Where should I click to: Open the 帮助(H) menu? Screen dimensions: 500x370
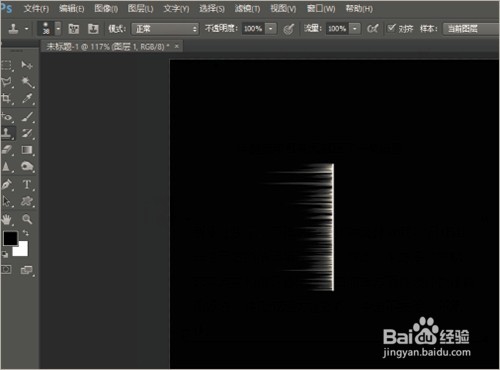point(359,9)
